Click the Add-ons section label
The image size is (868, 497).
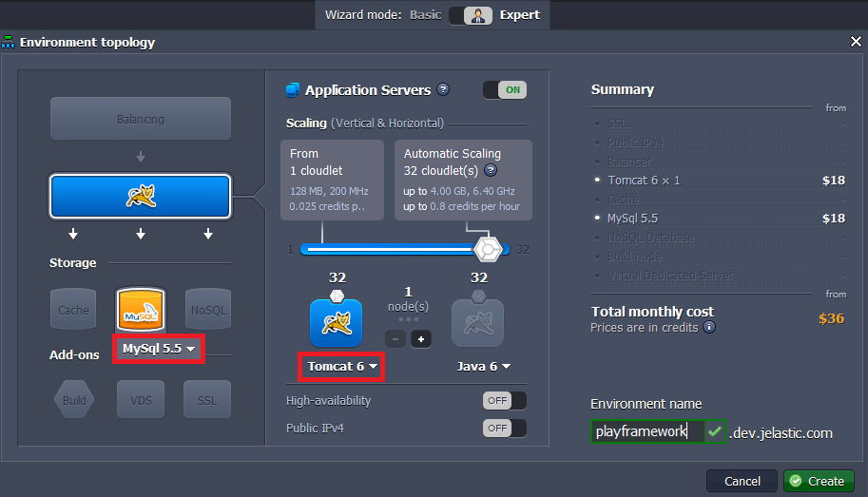74,354
